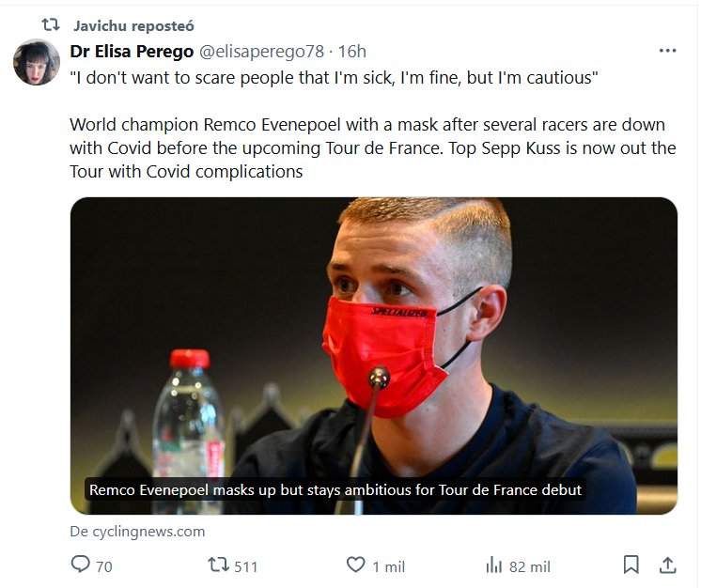Click the 511 reposts count
Image resolution: width=701 pixels, height=588 pixels.
pos(246,566)
